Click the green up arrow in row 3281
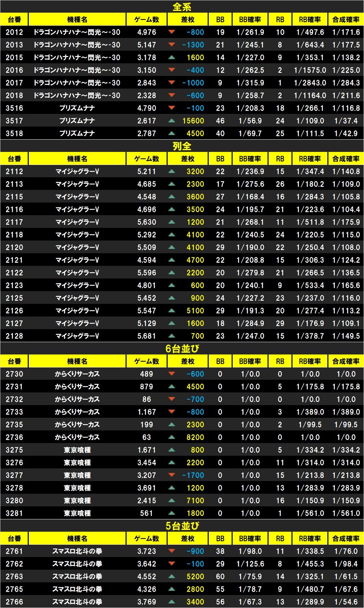 (x=172, y=513)
